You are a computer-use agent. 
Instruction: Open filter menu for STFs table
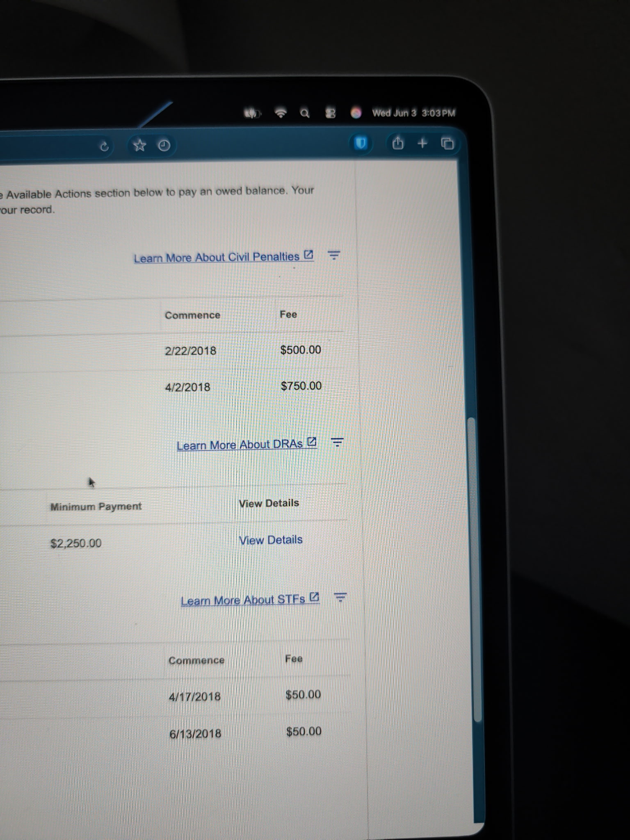click(x=340, y=597)
